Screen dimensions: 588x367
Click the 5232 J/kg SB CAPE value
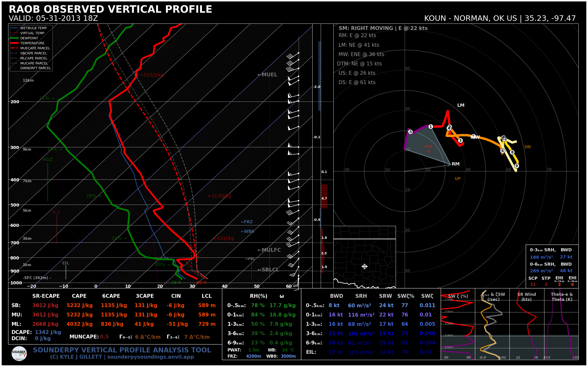[x=80, y=306]
